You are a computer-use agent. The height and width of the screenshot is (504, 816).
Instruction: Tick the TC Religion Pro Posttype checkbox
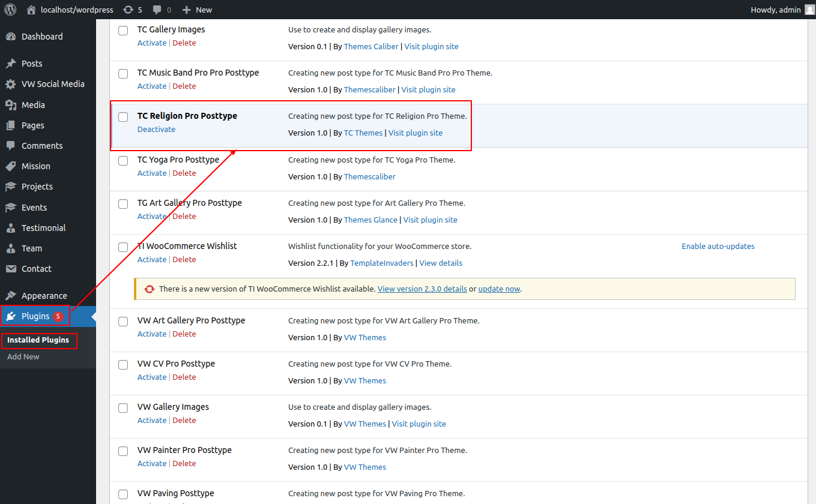pyautogui.click(x=123, y=117)
